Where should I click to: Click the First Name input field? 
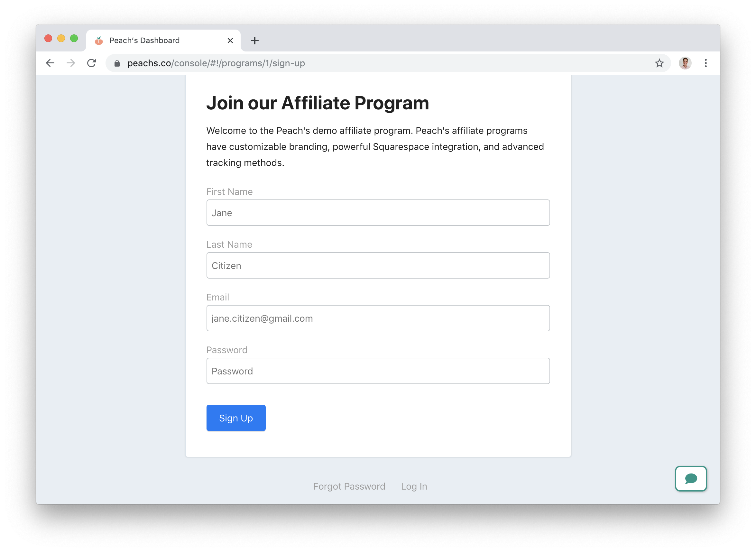pos(378,213)
